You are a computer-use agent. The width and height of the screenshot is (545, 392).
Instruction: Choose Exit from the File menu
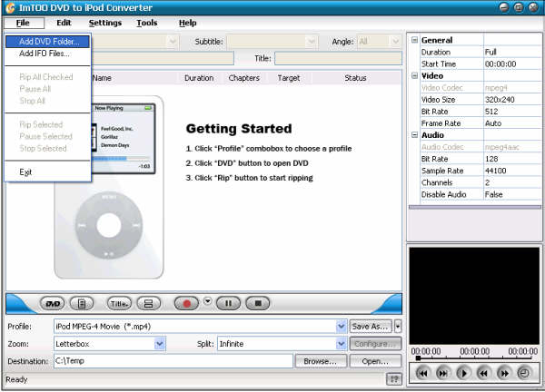47,172
